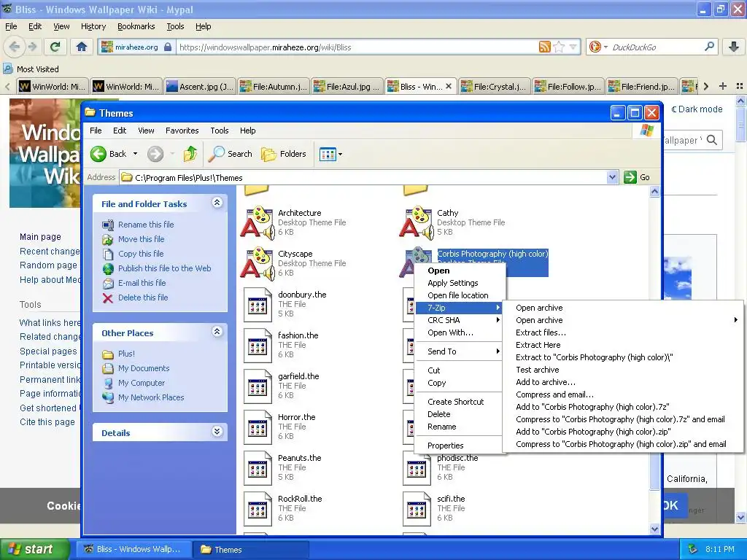Go up one folder level in Themes
Viewport: 747px width, 560px height.
[190, 154]
